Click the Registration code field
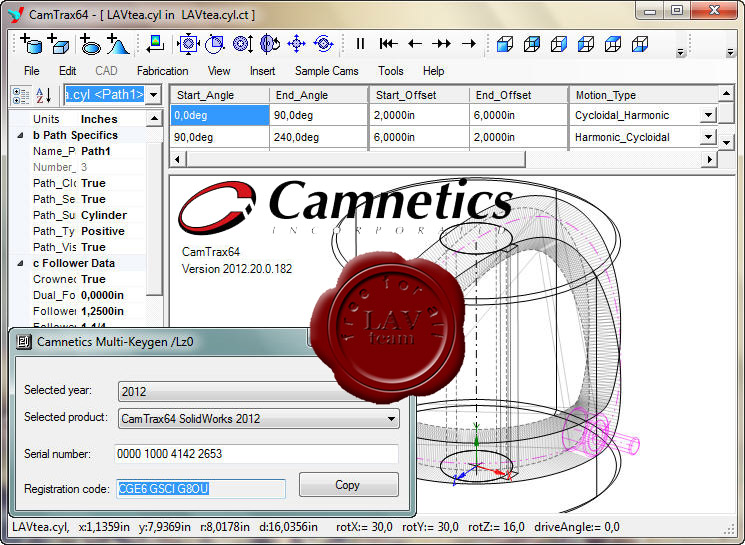The image size is (745, 545). 201,488
